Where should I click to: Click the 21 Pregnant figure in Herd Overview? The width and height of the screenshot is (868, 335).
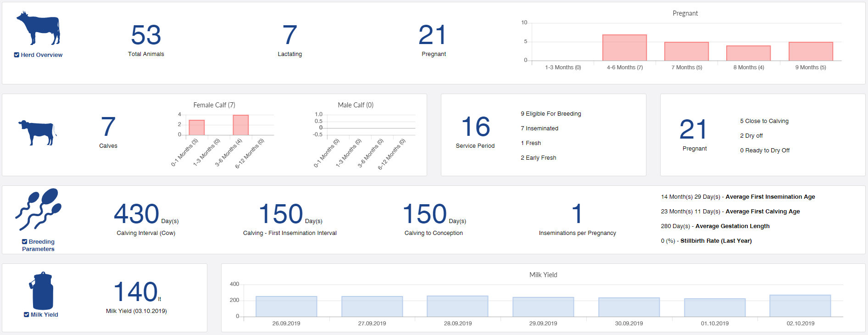(x=433, y=35)
